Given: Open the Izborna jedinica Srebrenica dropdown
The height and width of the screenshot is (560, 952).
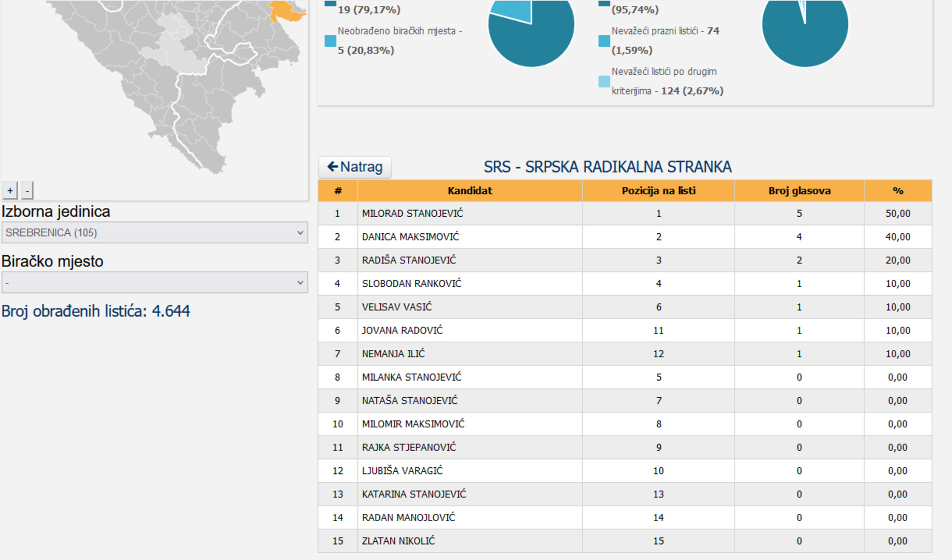Looking at the screenshot, I should point(155,233).
